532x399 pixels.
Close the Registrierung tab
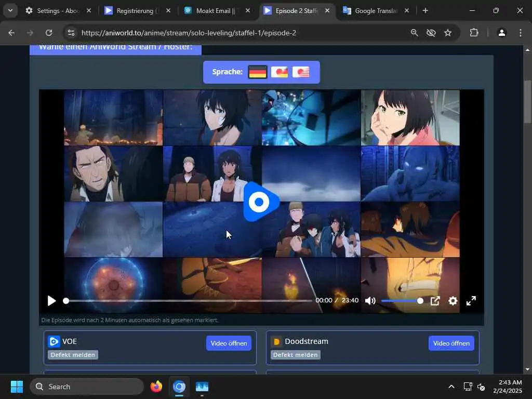(x=168, y=11)
